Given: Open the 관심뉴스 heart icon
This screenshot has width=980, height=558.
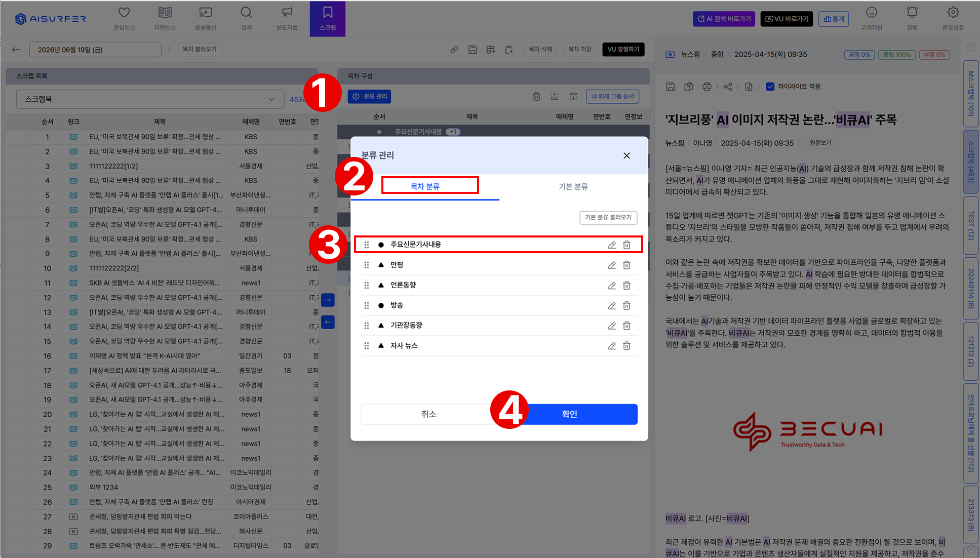Looking at the screenshot, I should click(124, 13).
